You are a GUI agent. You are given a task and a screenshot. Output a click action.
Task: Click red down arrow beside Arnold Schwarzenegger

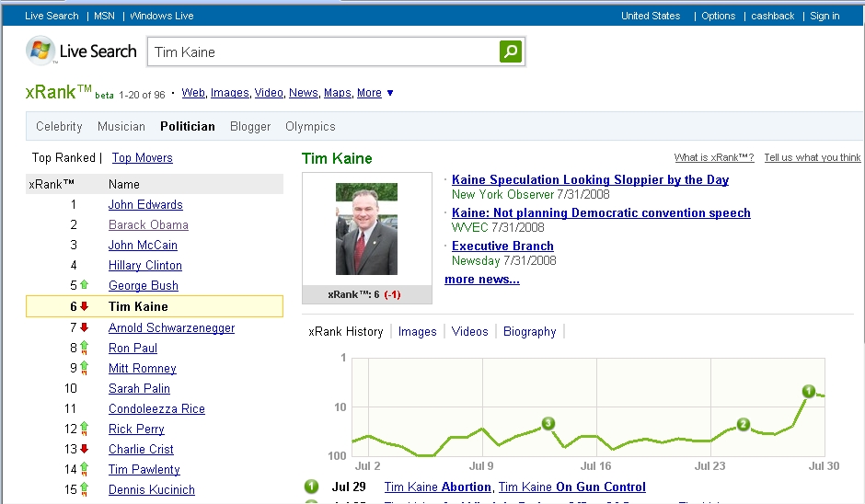[x=85, y=328]
